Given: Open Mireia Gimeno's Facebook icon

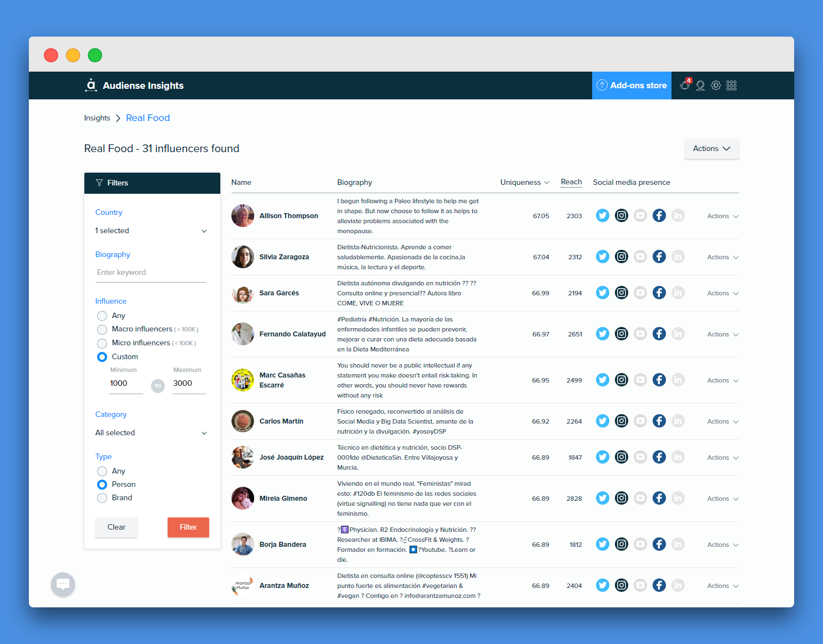Looking at the screenshot, I should click(659, 498).
